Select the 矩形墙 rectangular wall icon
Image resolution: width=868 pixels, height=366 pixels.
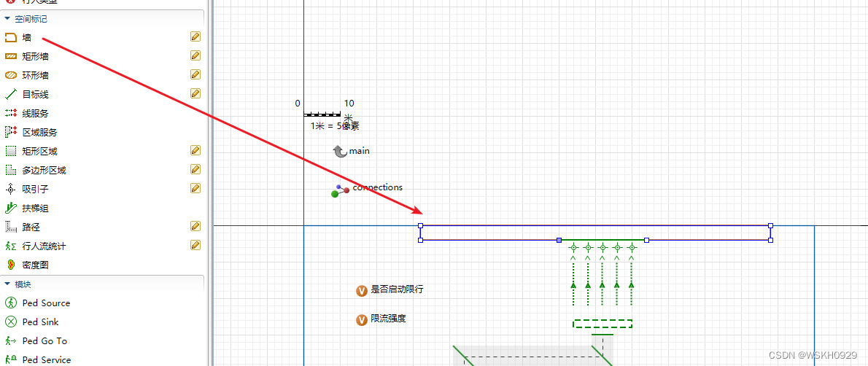tap(10, 56)
